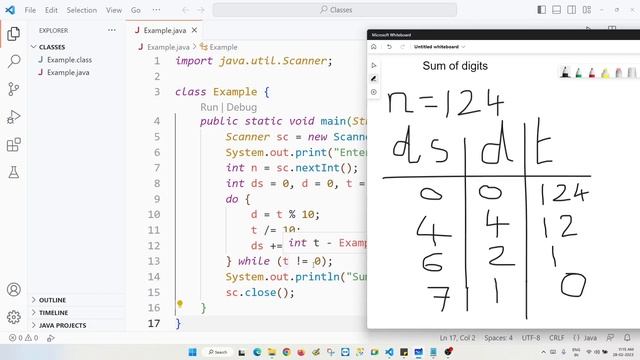
Task: Open errors and warnings status indicator
Action: coord(23,338)
